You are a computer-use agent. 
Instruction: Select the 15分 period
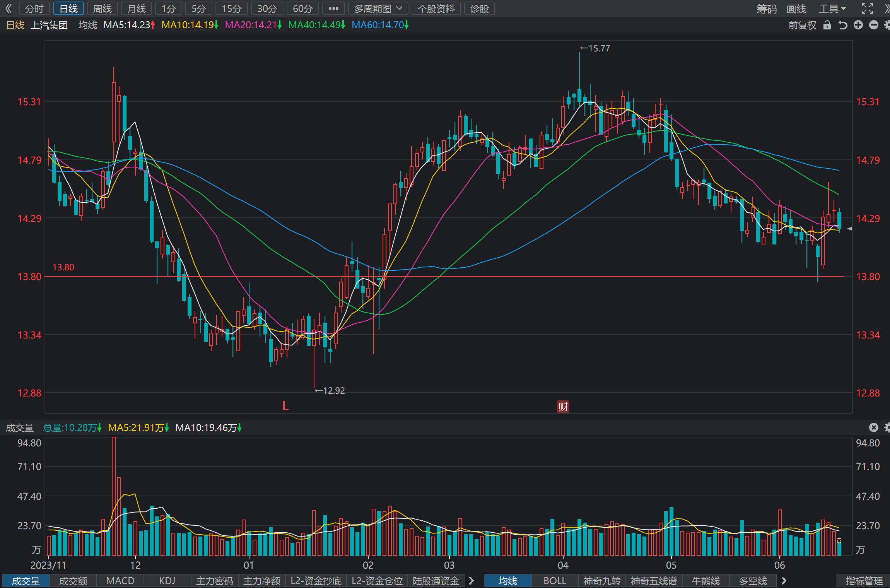point(232,9)
